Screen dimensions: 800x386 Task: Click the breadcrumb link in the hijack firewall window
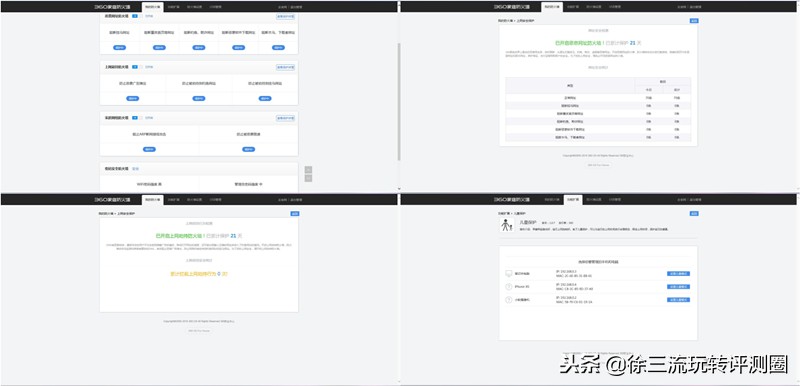(106, 214)
